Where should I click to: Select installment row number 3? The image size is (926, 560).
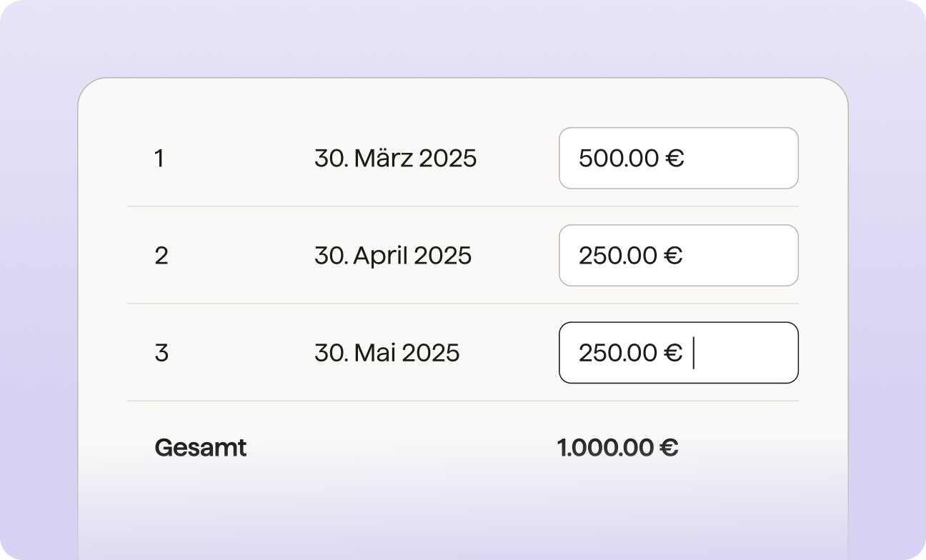(161, 353)
